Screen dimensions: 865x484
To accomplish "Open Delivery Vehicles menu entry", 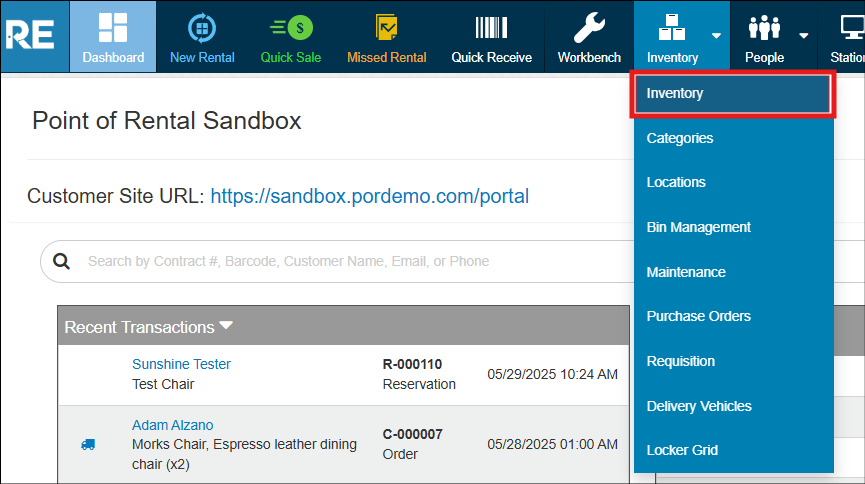I will pyautogui.click(x=699, y=406).
